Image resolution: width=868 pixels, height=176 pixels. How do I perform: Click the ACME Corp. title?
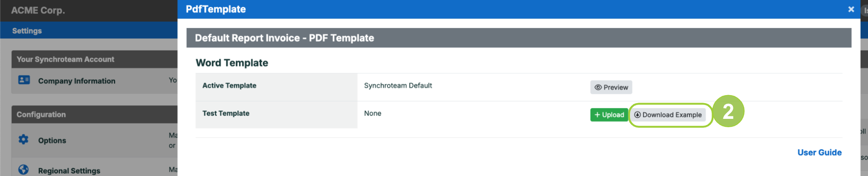38,10
